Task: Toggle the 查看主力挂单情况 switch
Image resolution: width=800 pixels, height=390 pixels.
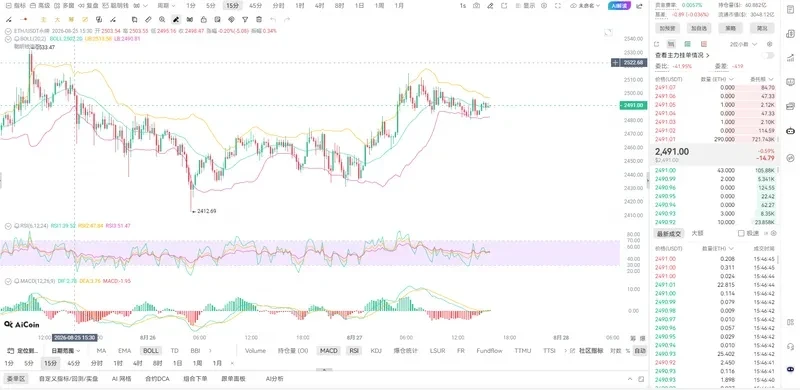Action: [767, 55]
